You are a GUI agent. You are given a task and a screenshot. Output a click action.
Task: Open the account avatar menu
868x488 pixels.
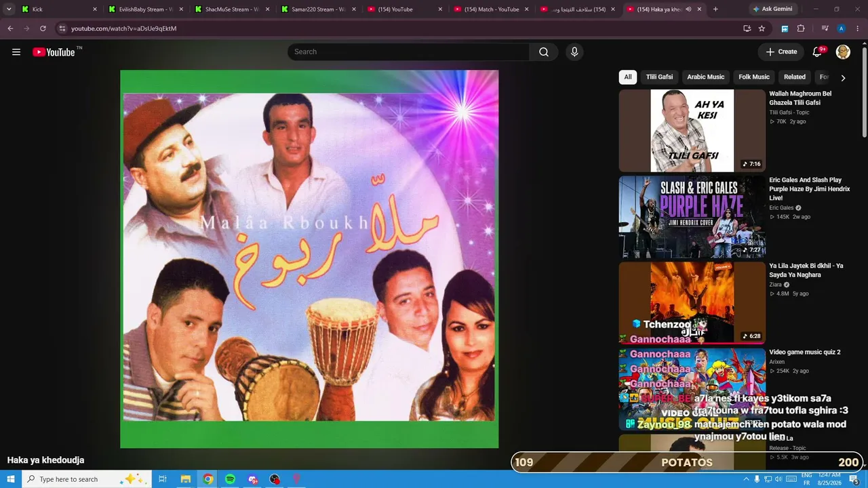point(843,52)
